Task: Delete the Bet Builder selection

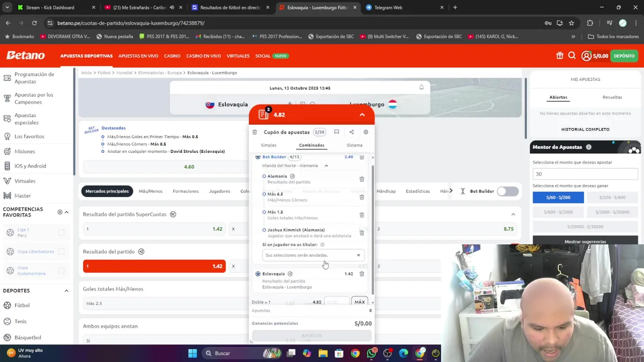Action: pyautogui.click(x=362, y=157)
